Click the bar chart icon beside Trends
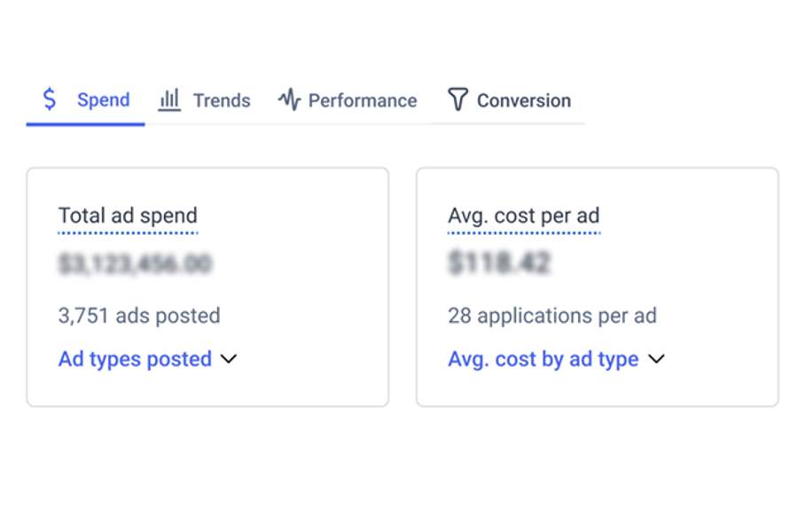The width and height of the screenshot is (798, 532). tap(169, 99)
